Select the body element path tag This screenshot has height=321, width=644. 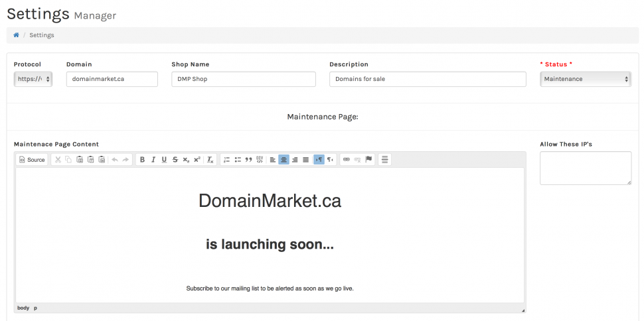click(23, 308)
